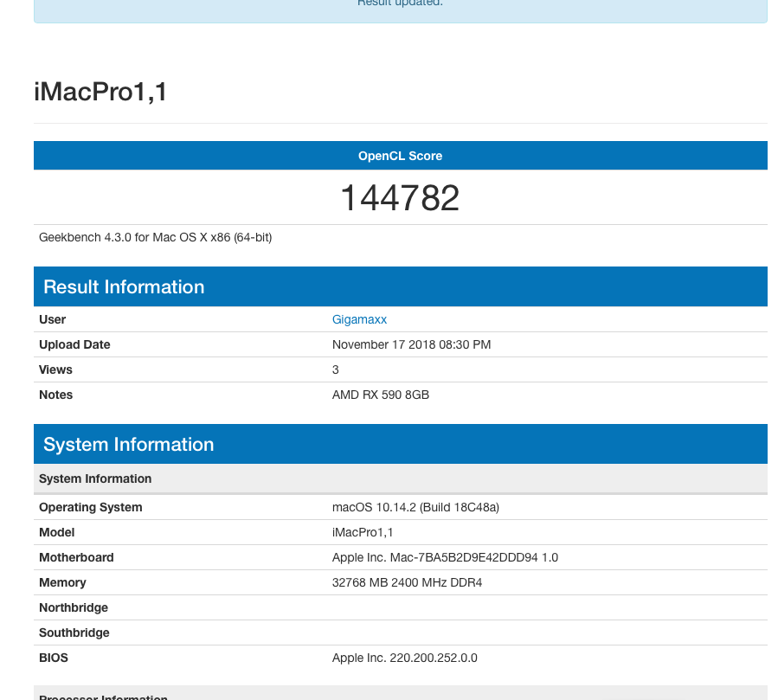The image size is (778, 700).
Task: Click the November 17 2018 upload date
Action: point(411,344)
